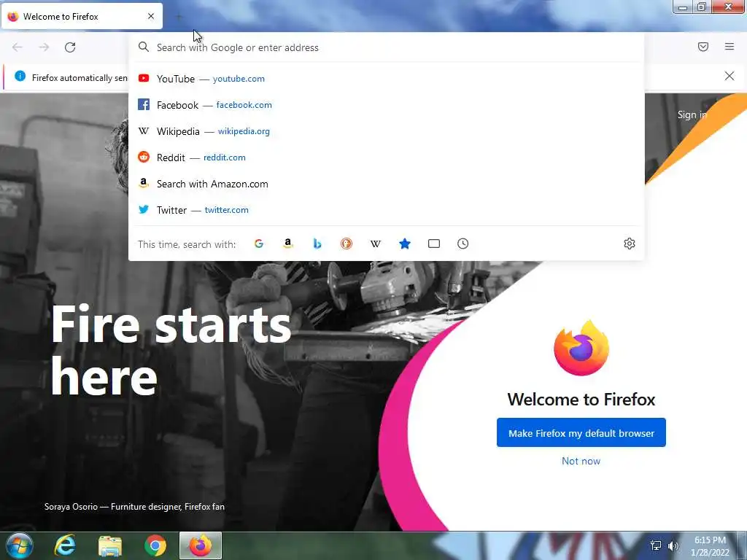This screenshot has height=560, width=747.
Task: Open the volume control in tray
Action: pyautogui.click(x=673, y=545)
